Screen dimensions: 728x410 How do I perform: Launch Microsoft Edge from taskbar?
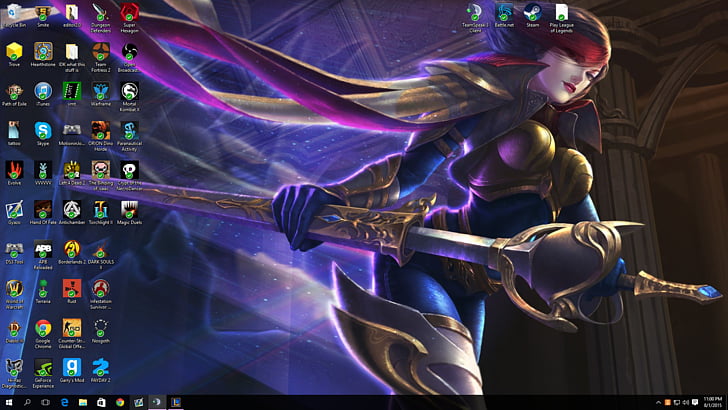[64, 402]
